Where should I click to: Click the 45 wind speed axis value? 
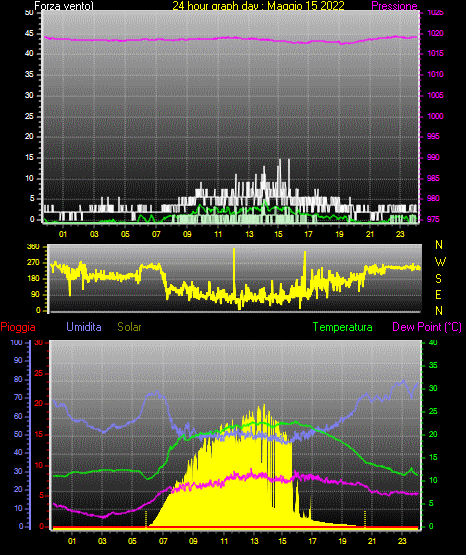tap(29, 34)
